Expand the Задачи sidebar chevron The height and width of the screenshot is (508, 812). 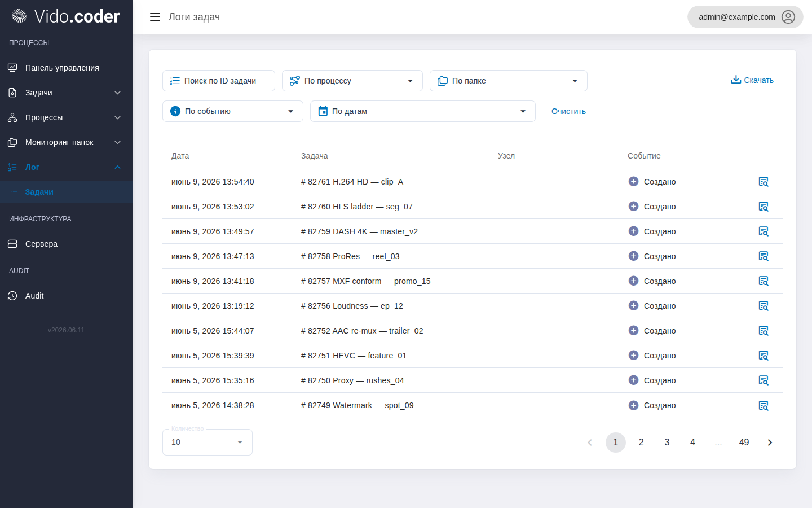coord(117,93)
